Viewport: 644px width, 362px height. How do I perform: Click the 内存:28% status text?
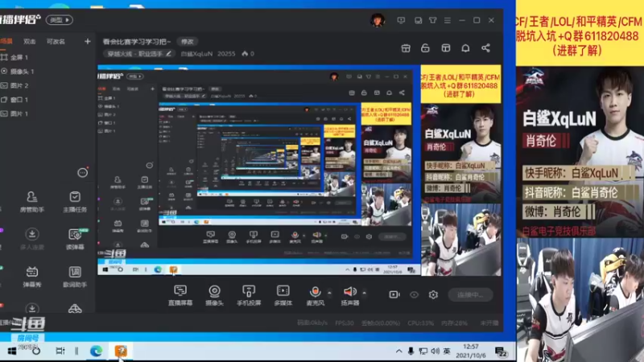click(x=454, y=323)
